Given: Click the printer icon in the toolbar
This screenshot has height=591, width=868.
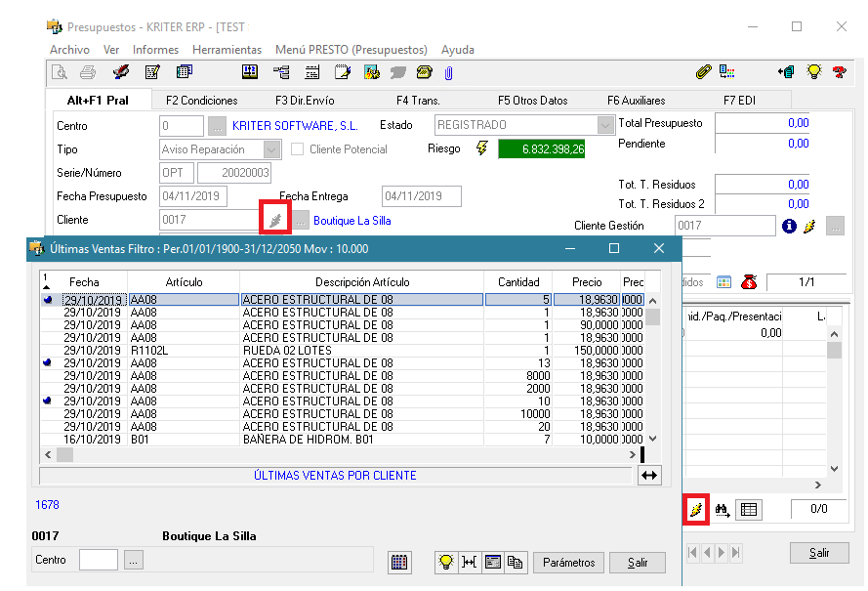Looking at the screenshot, I should (x=88, y=72).
